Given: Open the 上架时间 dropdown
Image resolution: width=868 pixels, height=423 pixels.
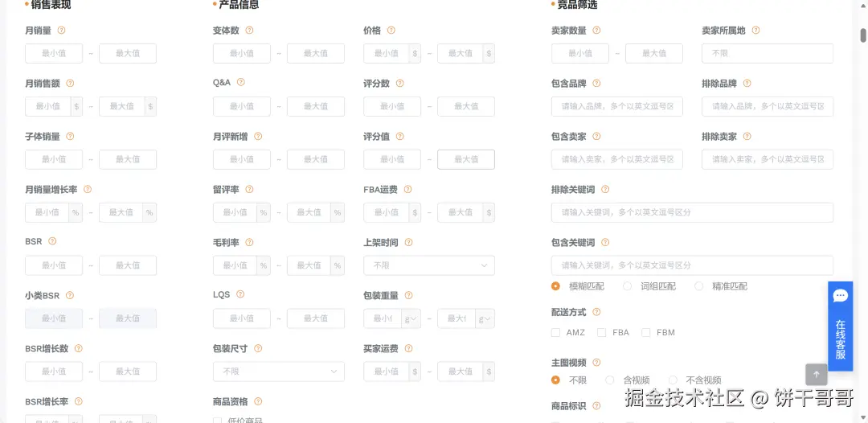Looking at the screenshot, I should [x=429, y=265].
